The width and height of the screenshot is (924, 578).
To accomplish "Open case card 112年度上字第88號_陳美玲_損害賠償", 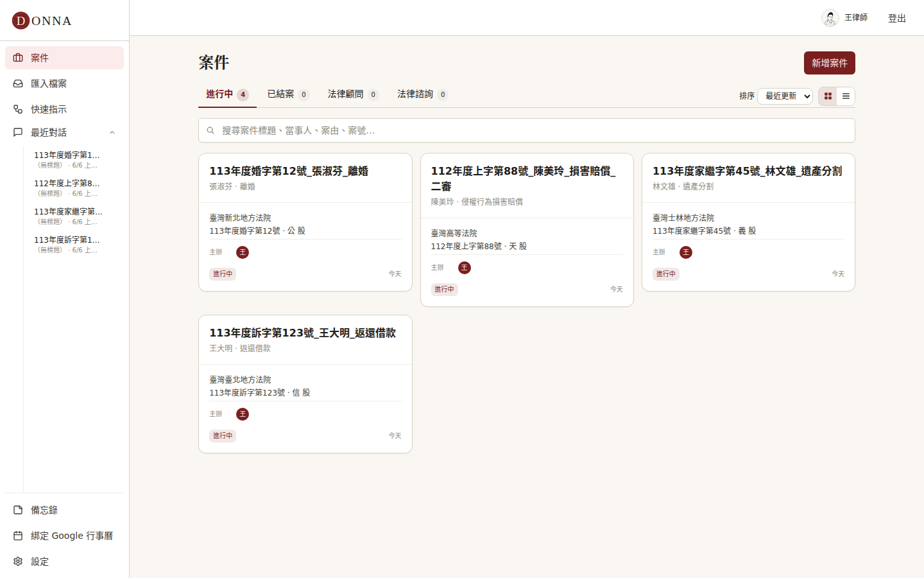I will [x=527, y=230].
